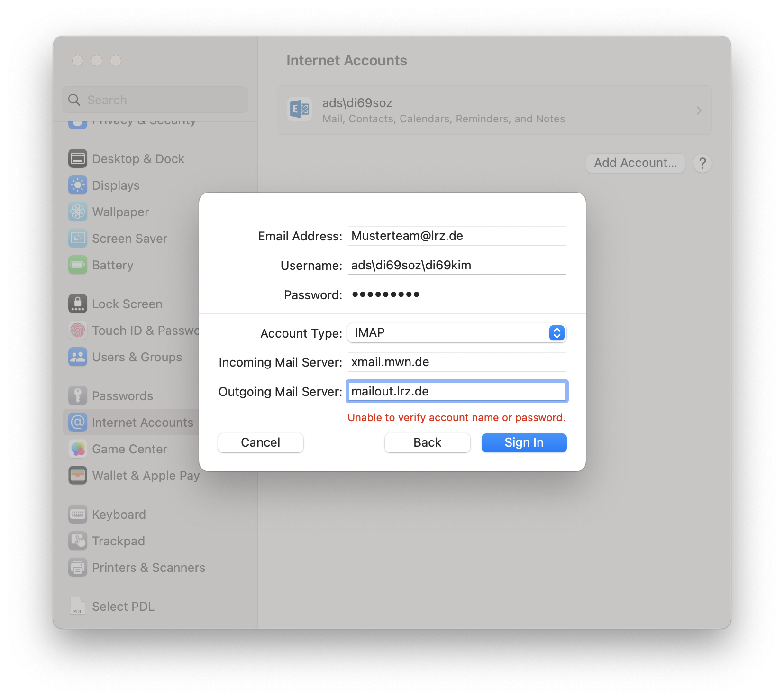This screenshot has width=784, height=699.
Task: Open Printers & Scanners settings
Action: pyautogui.click(x=77, y=568)
